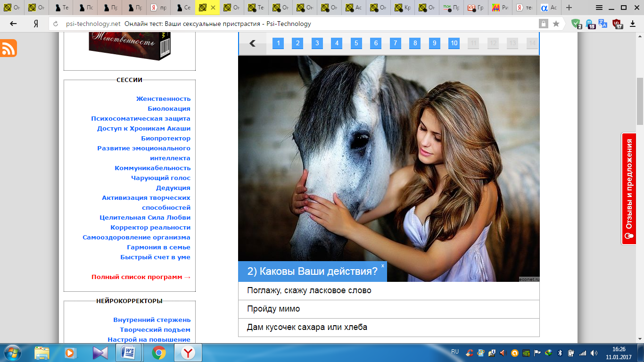Click the network signal tray icon
This screenshot has width=644, height=362.
tap(583, 353)
